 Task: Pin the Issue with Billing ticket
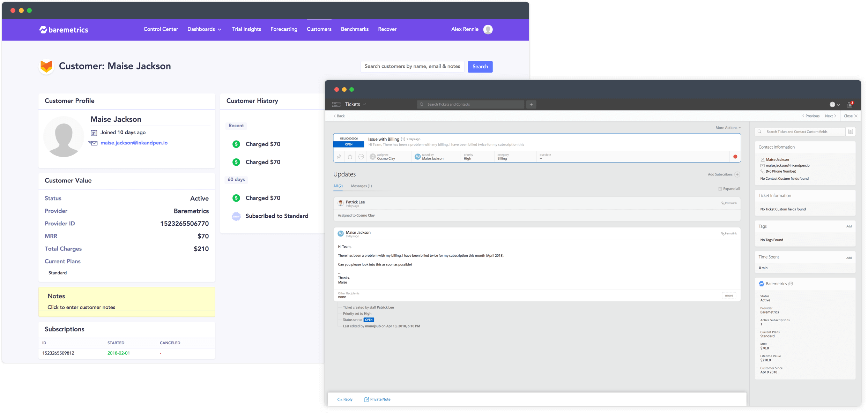[x=339, y=157]
